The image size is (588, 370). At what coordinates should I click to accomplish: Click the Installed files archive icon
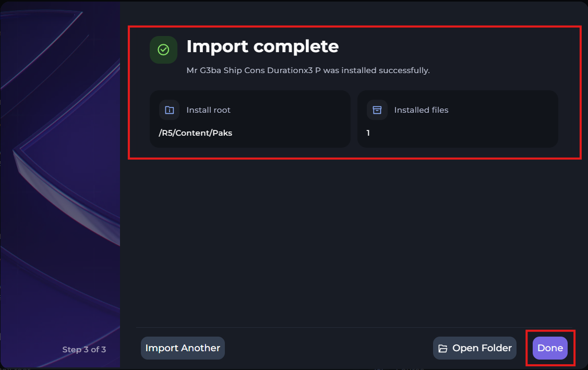point(377,110)
